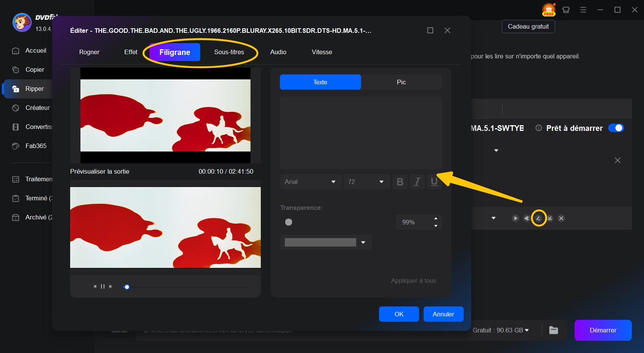Open the hamburger menu in main window

tap(583, 10)
